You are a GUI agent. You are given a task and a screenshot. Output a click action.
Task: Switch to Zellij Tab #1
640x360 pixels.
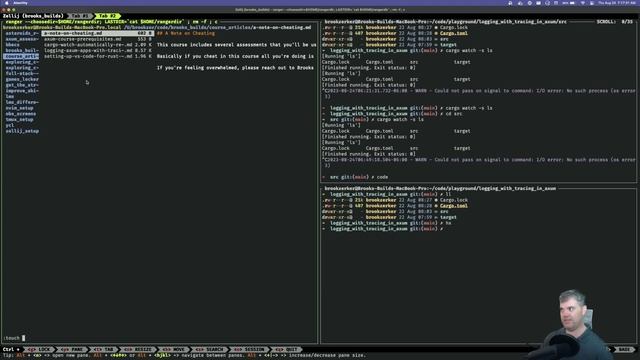point(80,16)
